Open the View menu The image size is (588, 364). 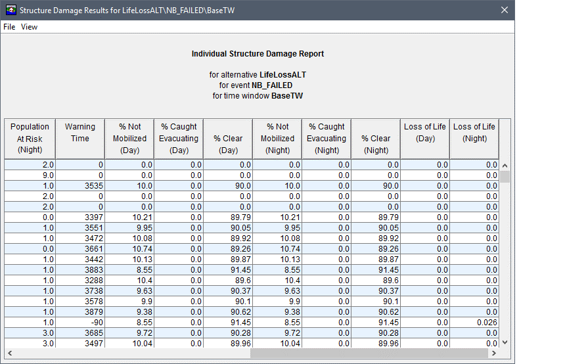tap(30, 27)
